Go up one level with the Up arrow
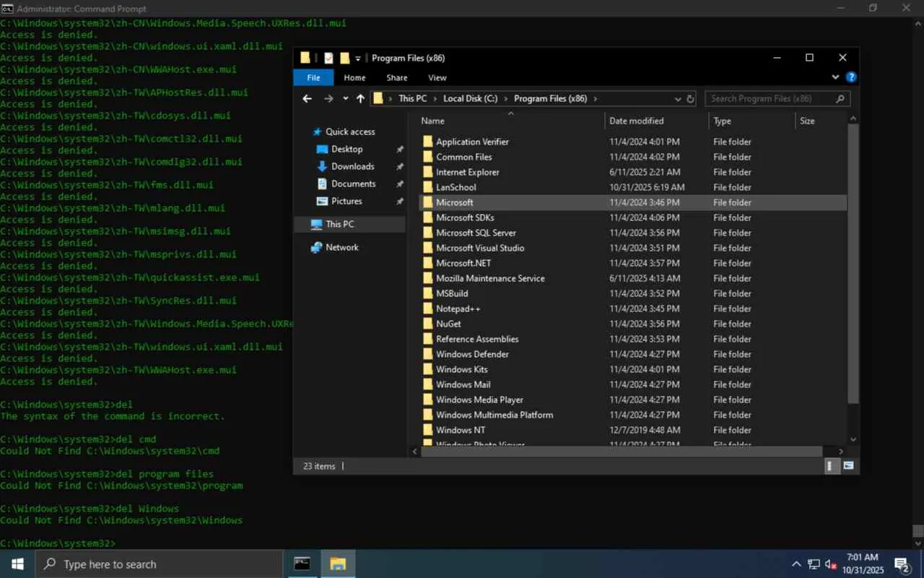Viewport: 924px width, 578px height. click(360, 99)
